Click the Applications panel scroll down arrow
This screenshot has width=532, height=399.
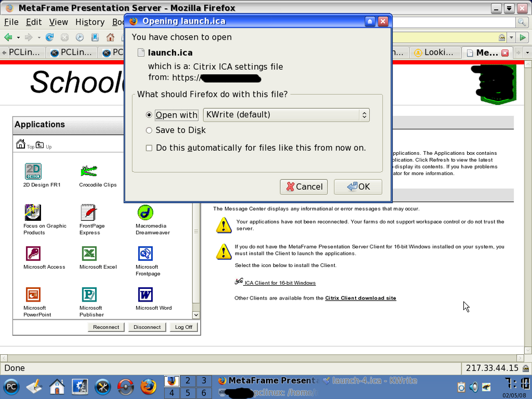pos(196,315)
